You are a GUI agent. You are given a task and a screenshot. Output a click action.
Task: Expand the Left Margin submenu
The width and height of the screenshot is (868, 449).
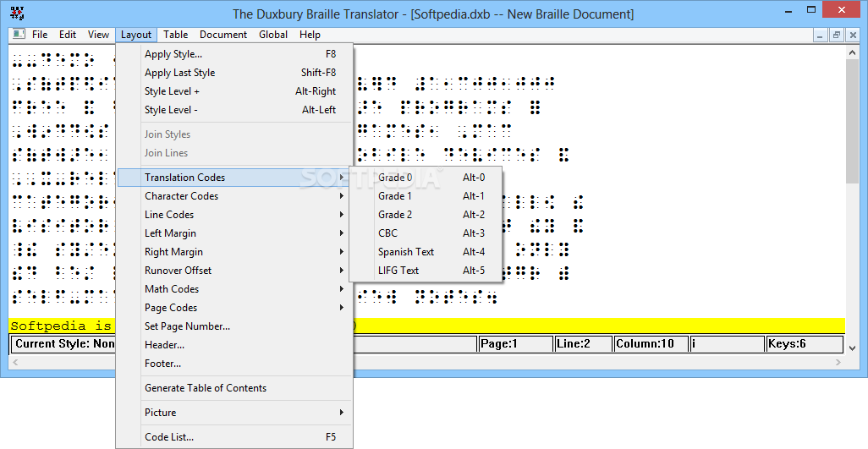234,233
